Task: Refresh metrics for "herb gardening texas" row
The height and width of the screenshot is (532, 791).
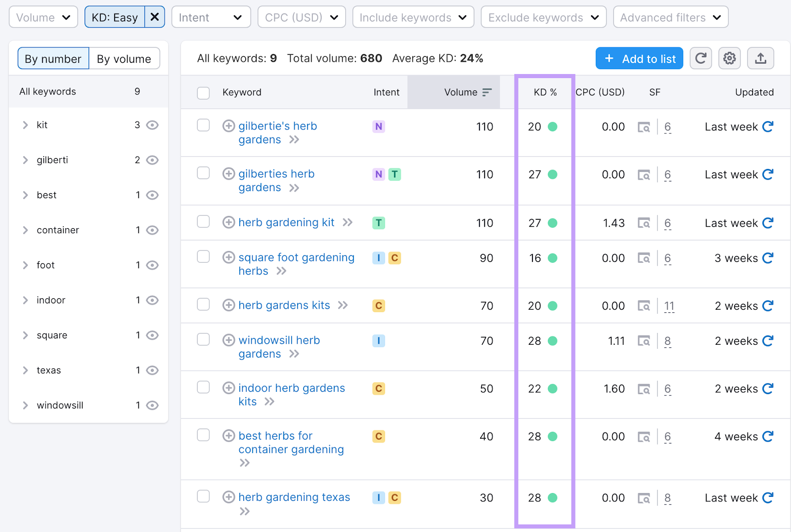Action: [767, 497]
